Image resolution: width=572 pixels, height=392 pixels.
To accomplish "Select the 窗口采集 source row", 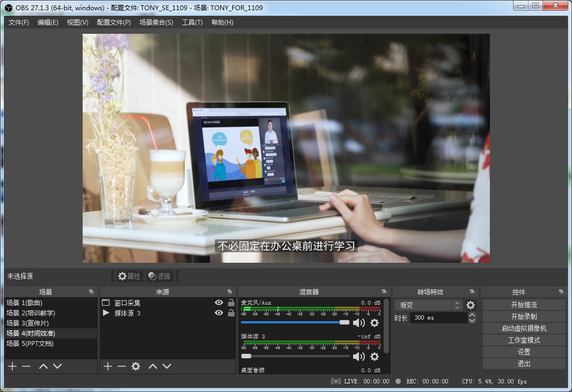I will tap(168, 302).
